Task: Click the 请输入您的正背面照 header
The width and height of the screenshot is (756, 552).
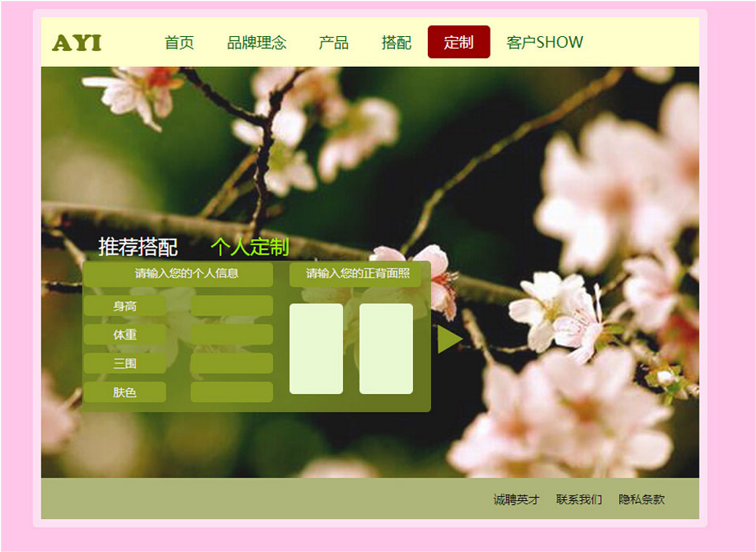Action: click(357, 274)
